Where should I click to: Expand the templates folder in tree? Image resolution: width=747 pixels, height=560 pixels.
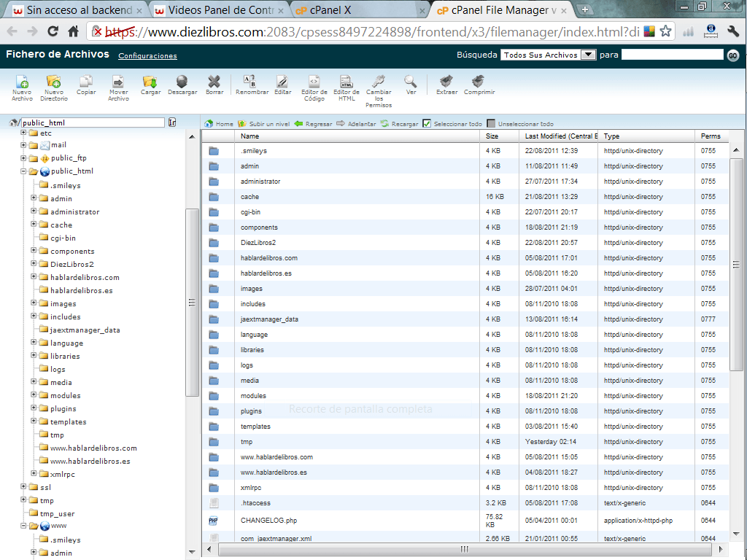(x=34, y=421)
